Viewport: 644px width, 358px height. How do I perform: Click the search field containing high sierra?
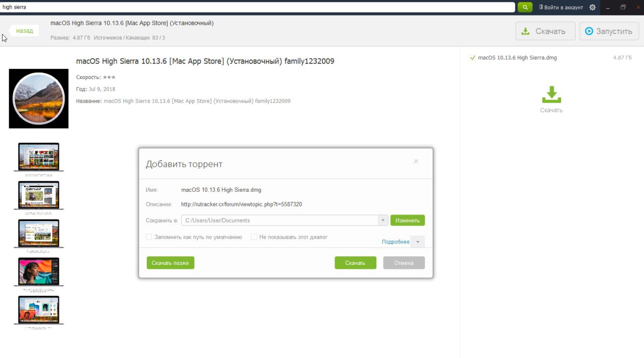point(258,7)
